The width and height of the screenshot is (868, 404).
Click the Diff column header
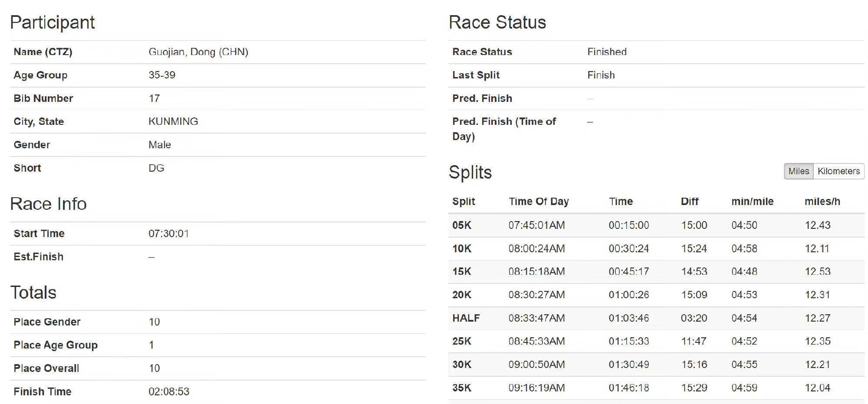tap(689, 202)
